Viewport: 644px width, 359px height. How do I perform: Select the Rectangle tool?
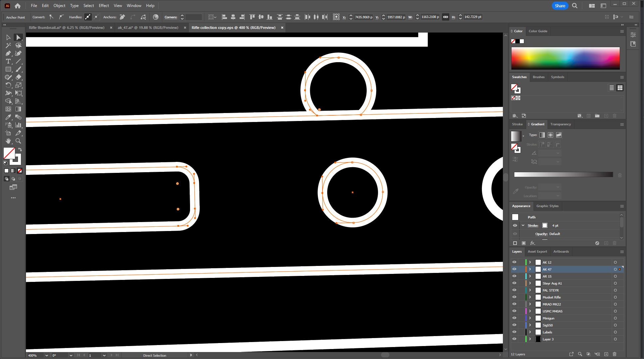(8, 69)
